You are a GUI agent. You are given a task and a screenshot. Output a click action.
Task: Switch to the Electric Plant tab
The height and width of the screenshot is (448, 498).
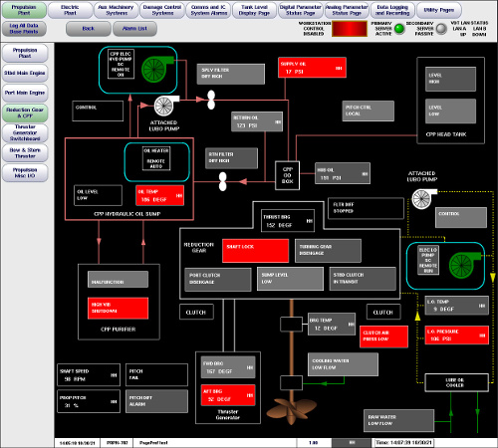point(70,10)
